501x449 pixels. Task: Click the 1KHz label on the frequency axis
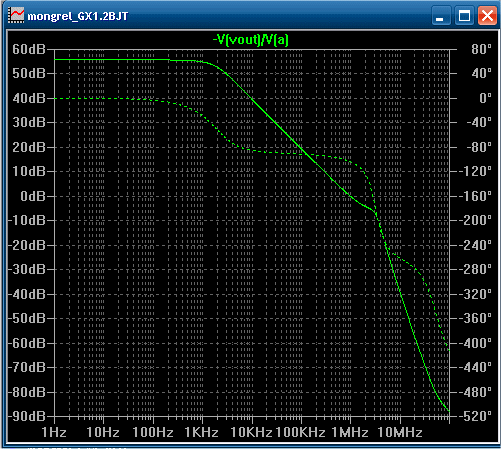point(202,433)
